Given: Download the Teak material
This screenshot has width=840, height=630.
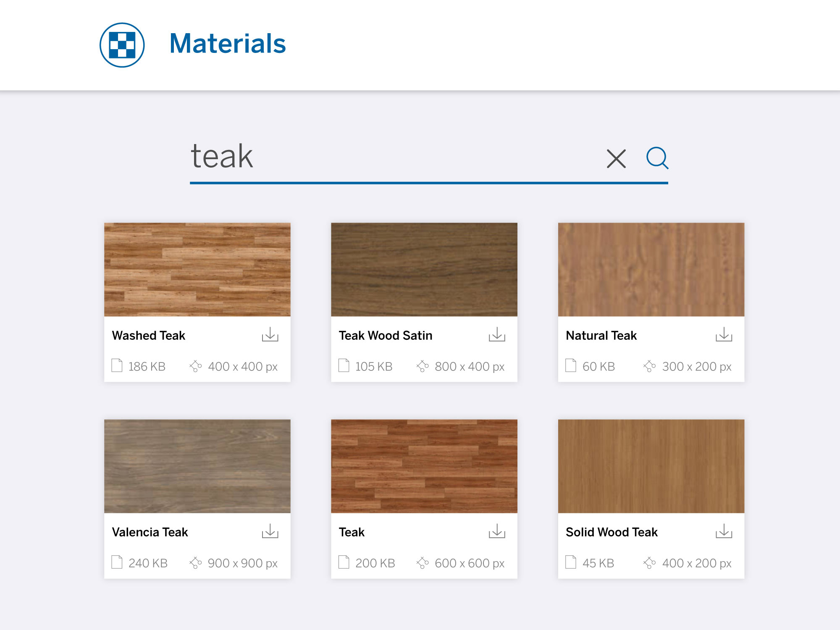Looking at the screenshot, I should [497, 532].
